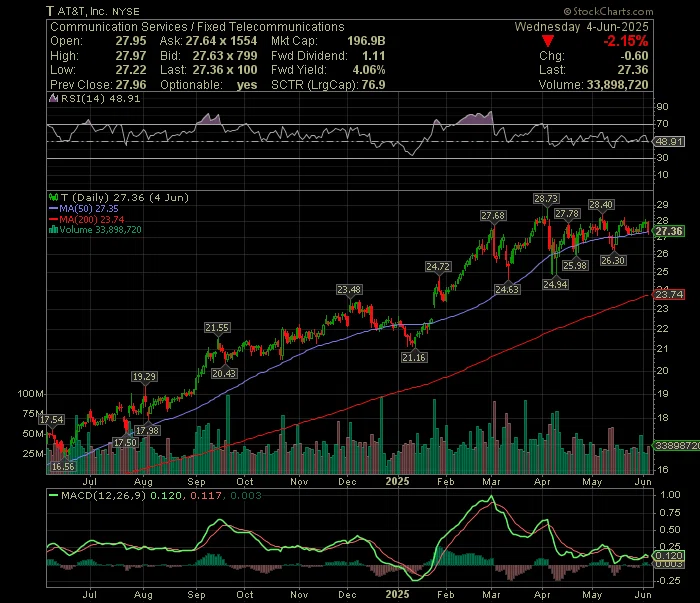Click the blue MA(50) legend line

pos(54,209)
